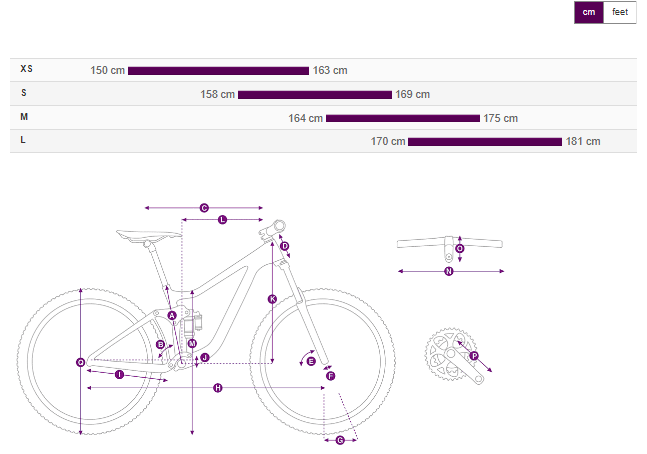This screenshot has height=454, width=647.
Task: Click the L reach marker
Action: click(x=222, y=218)
